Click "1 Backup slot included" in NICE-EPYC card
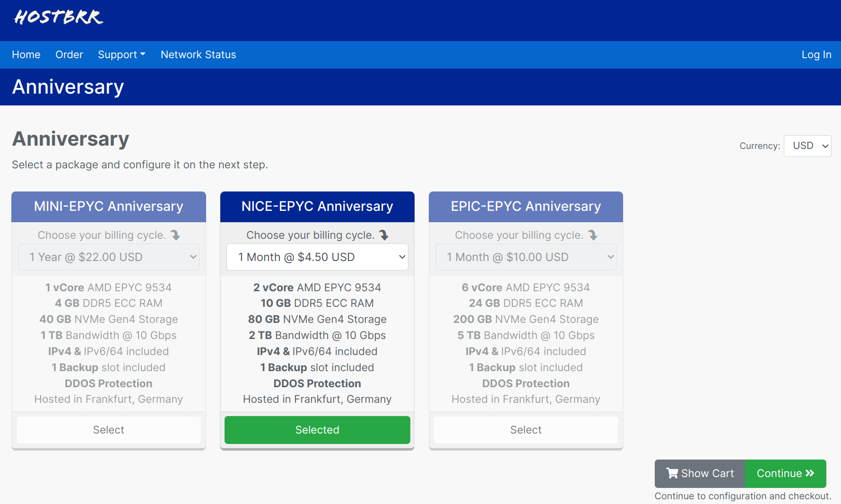The width and height of the screenshot is (841, 504). (x=317, y=367)
